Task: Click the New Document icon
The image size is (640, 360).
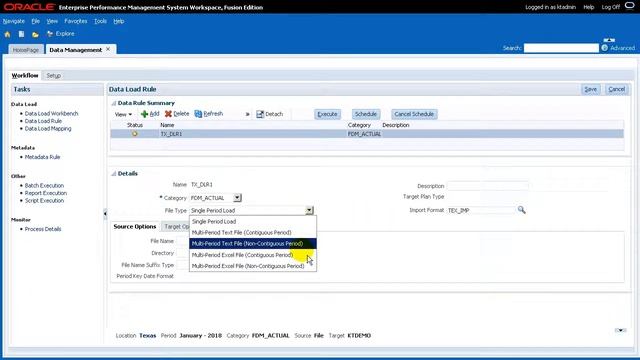Action: click(x=21, y=34)
